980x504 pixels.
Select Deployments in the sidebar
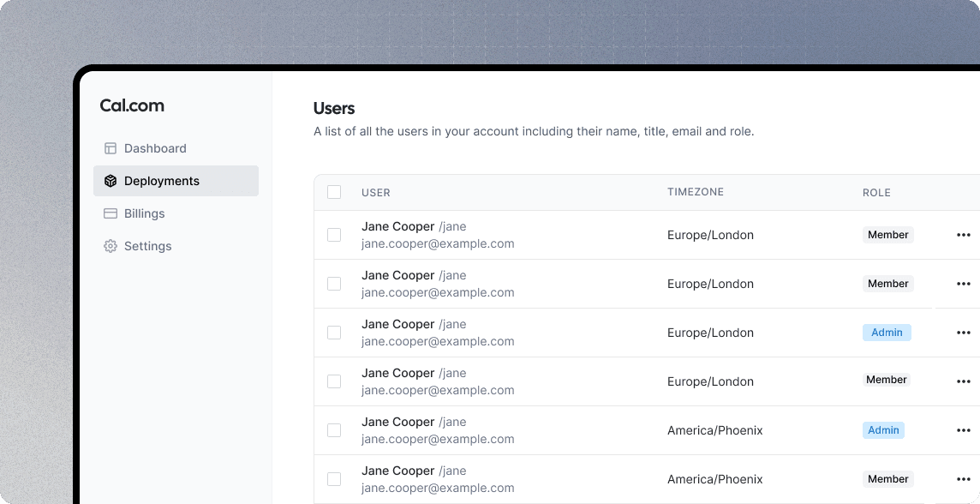(176, 181)
